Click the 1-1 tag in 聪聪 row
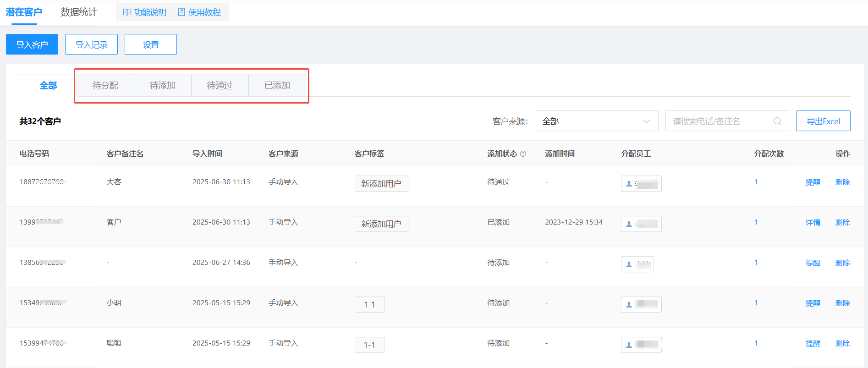Screen dimensions: 868x368 point(369,345)
